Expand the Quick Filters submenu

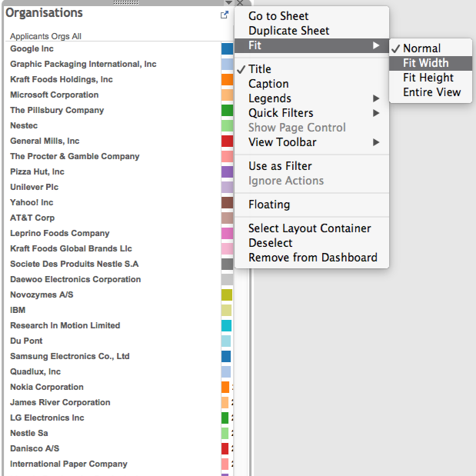[311, 113]
